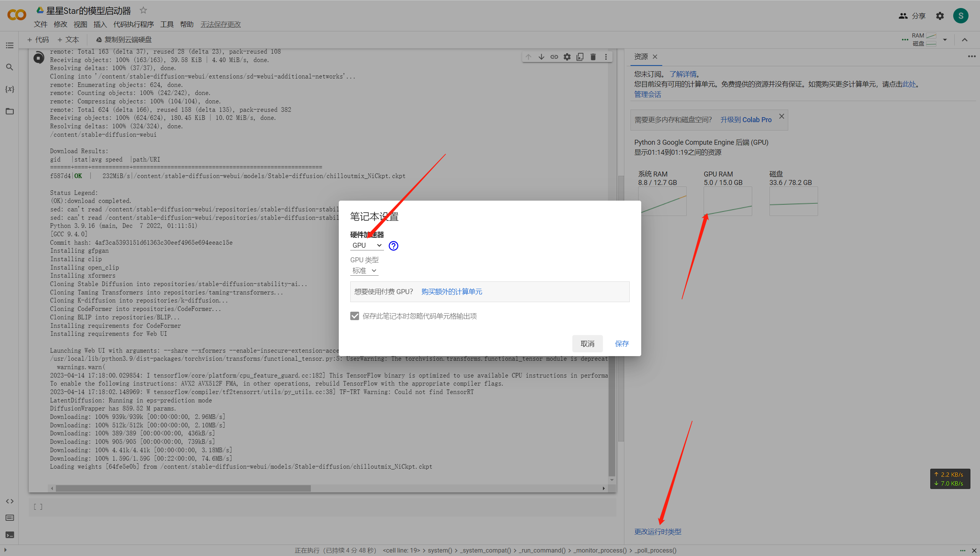The image size is (980, 556).
Task: Click the 更改运行时类型 link
Action: 657,531
